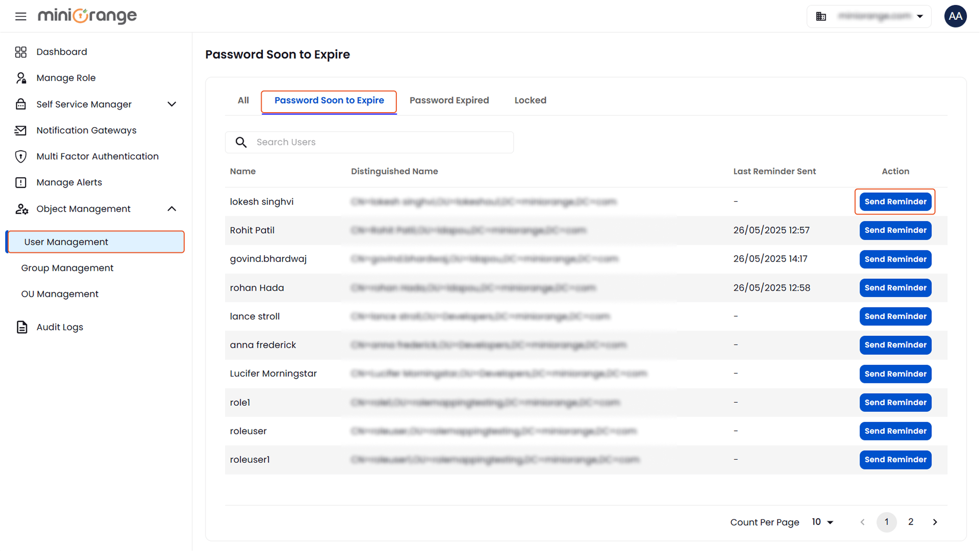The image size is (980, 551).
Task: Open the AA profile avatar
Action: tap(955, 16)
